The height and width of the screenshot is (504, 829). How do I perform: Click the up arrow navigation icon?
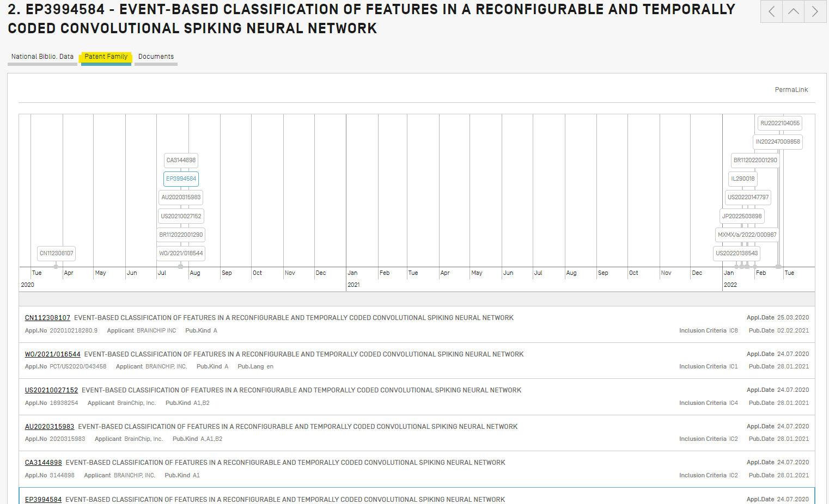794,11
